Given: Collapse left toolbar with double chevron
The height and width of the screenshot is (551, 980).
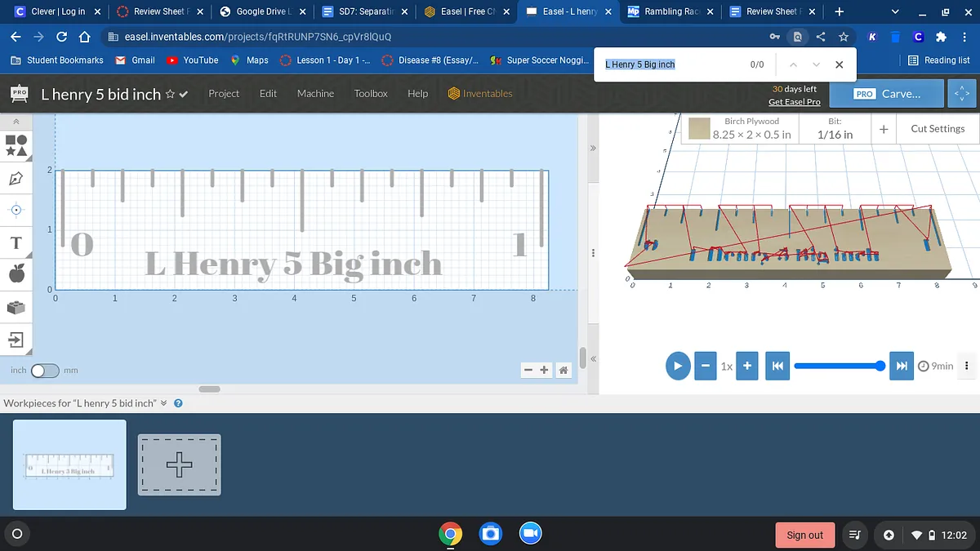Looking at the screenshot, I should [x=16, y=121].
